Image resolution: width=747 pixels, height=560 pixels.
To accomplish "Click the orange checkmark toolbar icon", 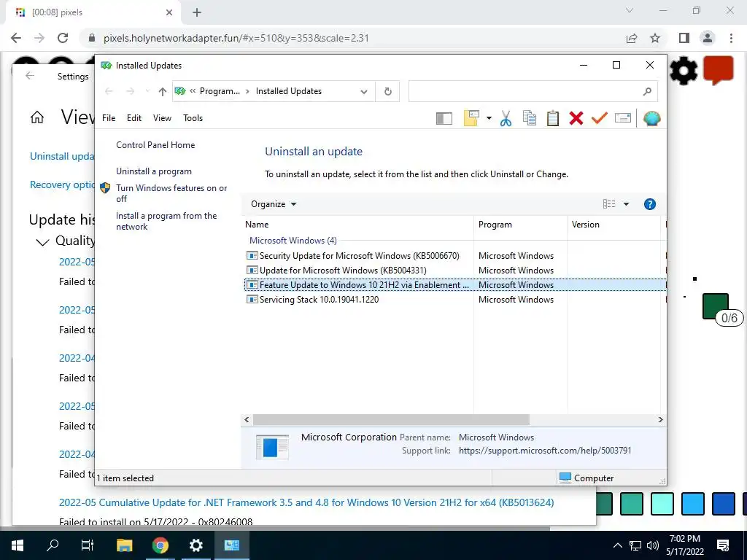I will point(600,117).
